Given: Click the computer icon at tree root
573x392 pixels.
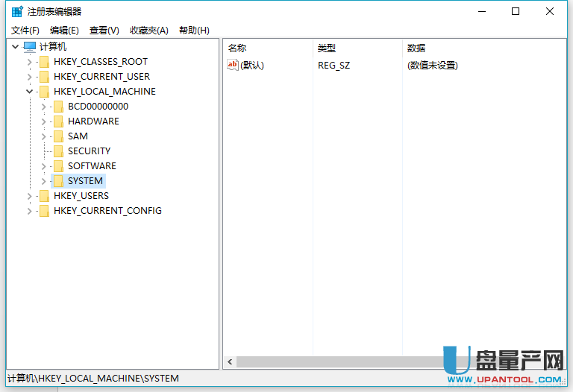Looking at the screenshot, I should [x=30, y=47].
